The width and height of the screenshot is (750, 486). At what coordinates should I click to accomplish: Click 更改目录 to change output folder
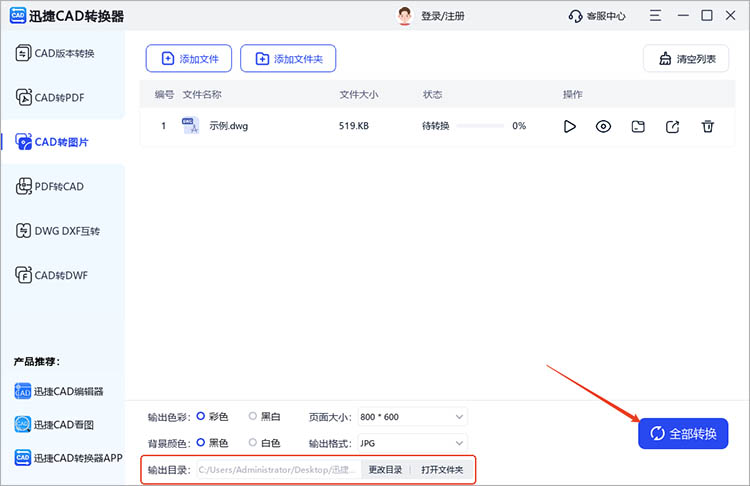(x=385, y=470)
